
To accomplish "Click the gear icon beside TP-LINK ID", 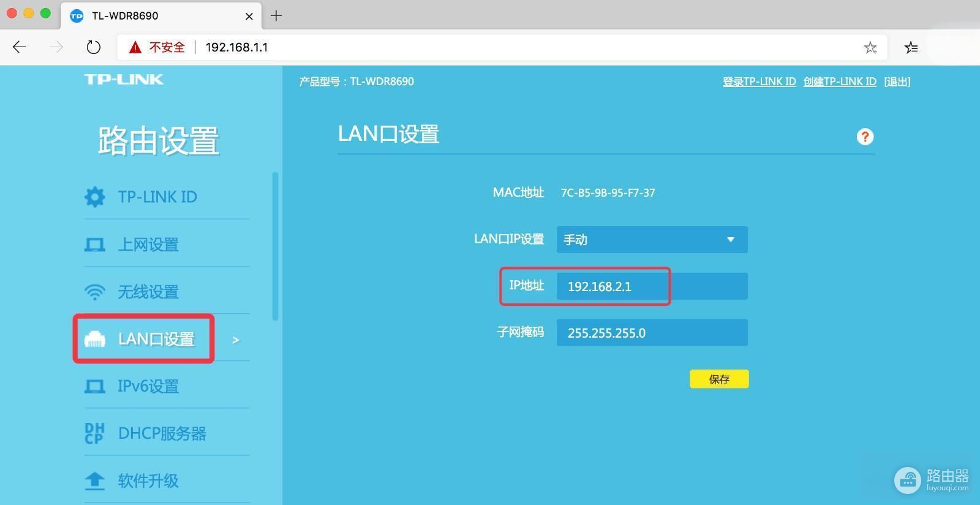I will click(95, 197).
